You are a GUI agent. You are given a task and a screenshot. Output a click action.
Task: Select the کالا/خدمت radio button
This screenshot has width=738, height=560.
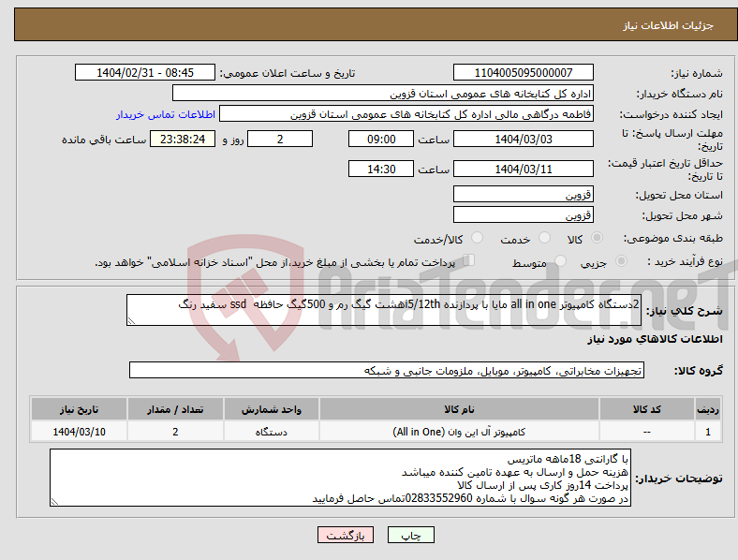pos(478,238)
